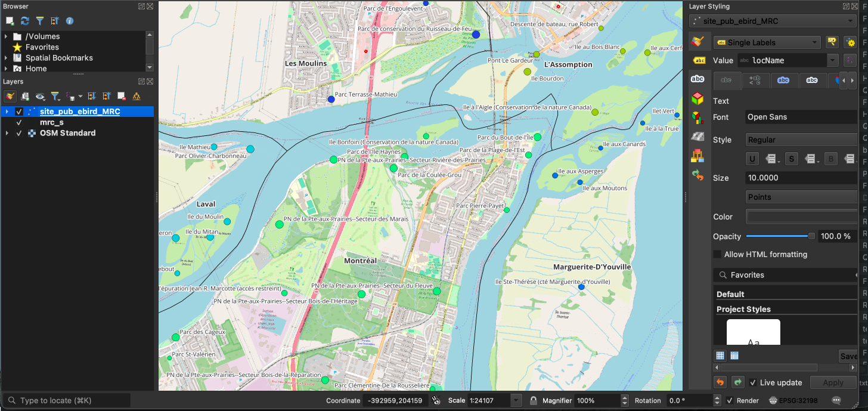The height and width of the screenshot is (411, 868).
Task: Filter legend by expression epsilon icon
Action: coord(69,96)
